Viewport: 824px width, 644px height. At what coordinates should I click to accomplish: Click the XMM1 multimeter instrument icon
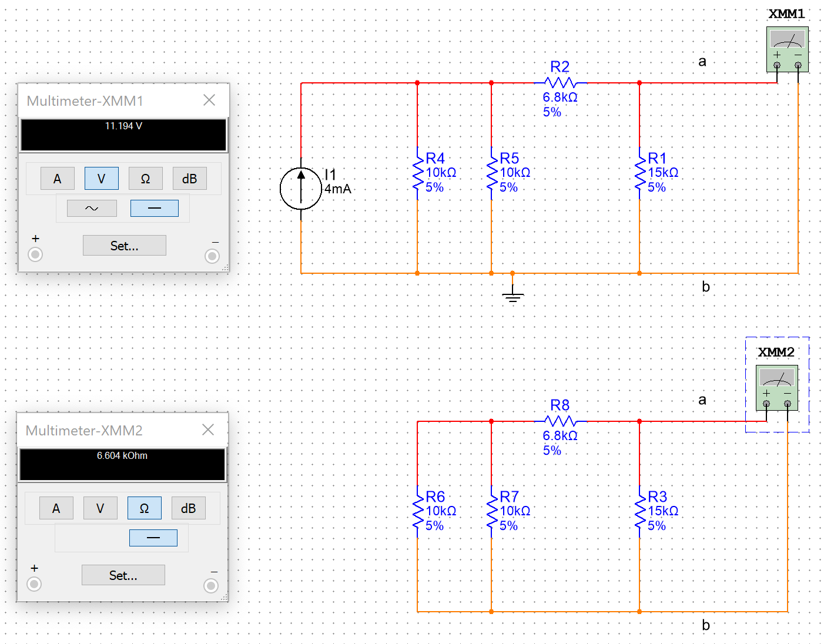[787, 48]
